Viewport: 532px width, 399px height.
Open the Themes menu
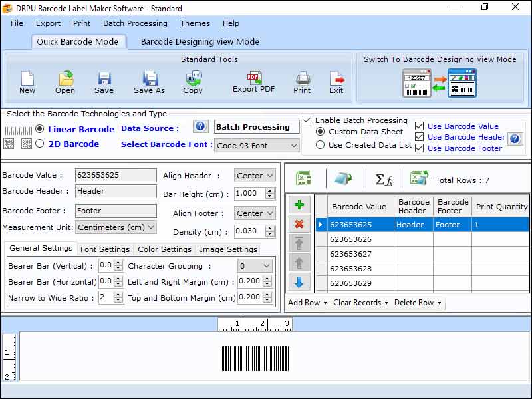click(x=194, y=23)
